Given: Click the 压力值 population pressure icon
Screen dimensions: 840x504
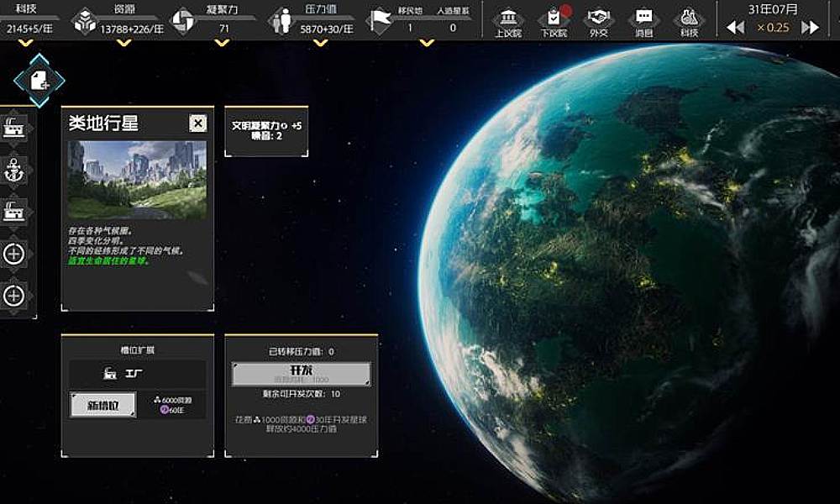Looking at the screenshot, I should tap(281, 19).
